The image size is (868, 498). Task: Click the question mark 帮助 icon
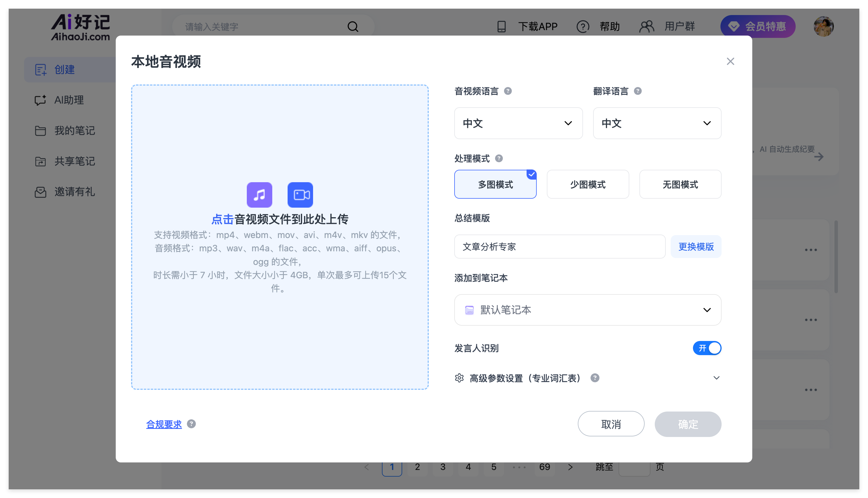[583, 26]
